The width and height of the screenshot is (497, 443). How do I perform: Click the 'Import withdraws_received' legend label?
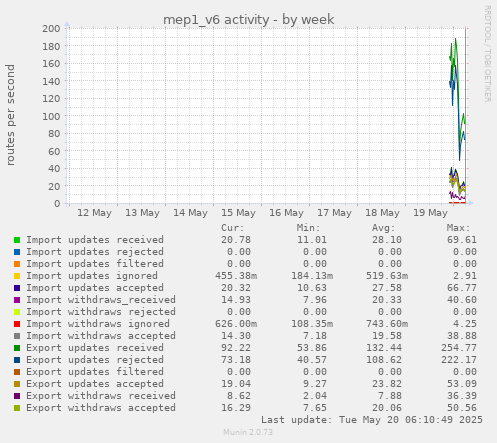click(x=101, y=300)
